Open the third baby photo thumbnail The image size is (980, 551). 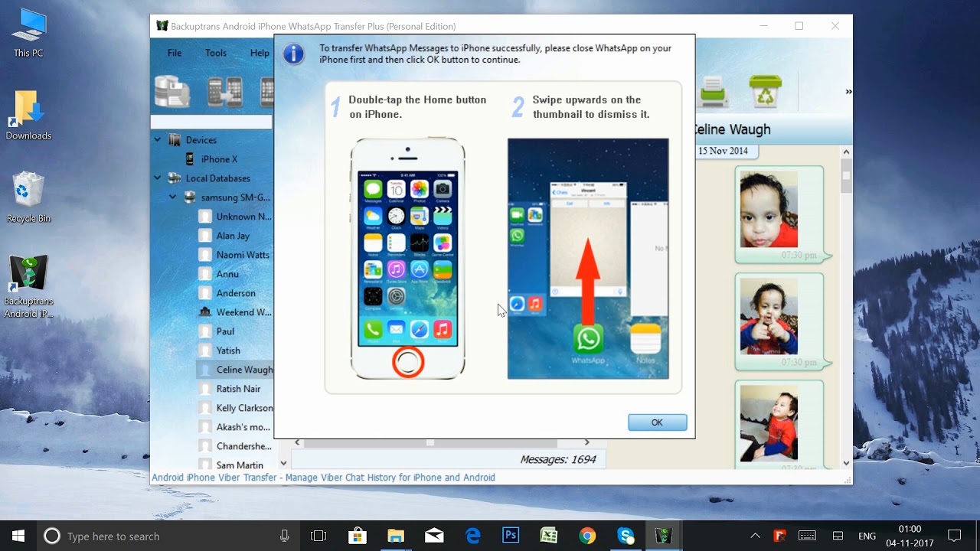768,423
